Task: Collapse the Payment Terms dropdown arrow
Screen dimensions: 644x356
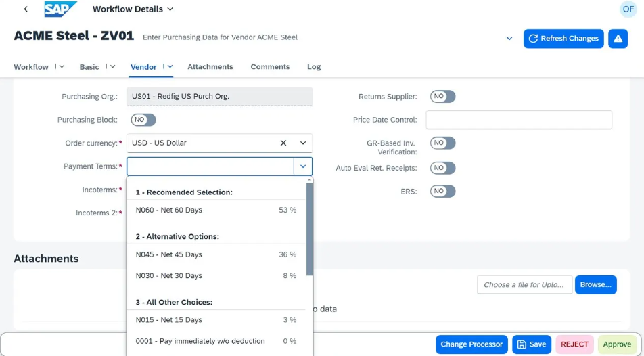Action: (303, 166)
